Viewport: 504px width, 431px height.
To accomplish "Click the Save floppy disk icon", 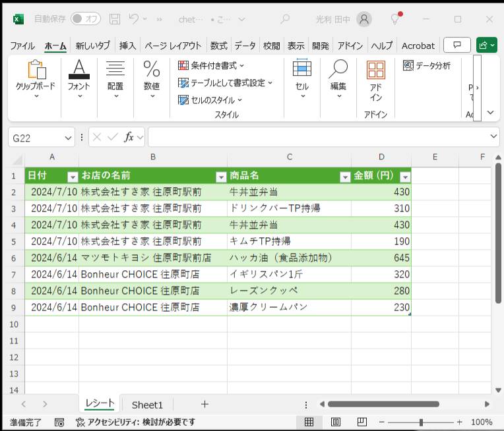I will (x=115, y=19).
